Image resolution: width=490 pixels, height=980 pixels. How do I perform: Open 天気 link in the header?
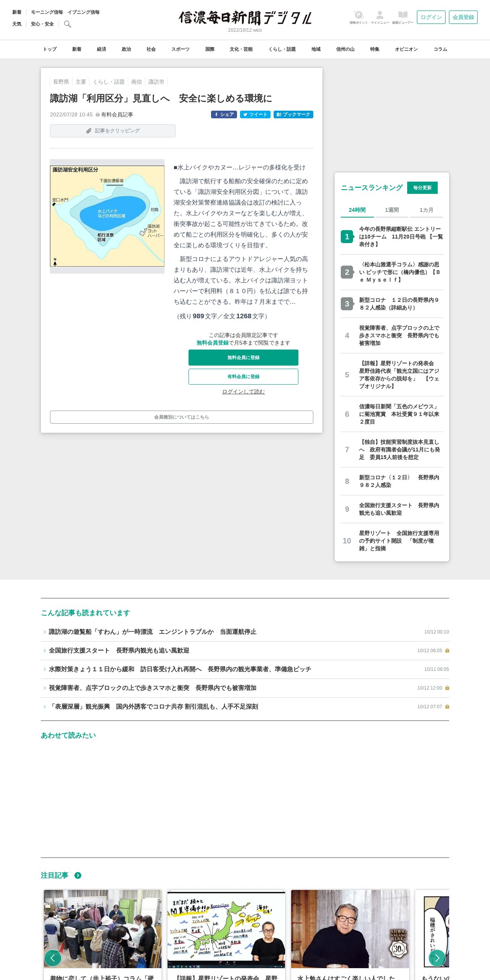click(x=17, y=24)
